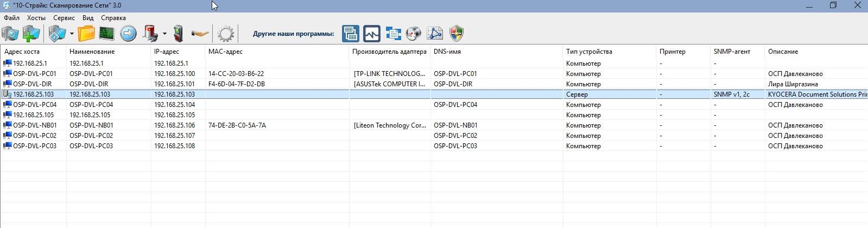Screen dimensions: 868x228
Task: Click the open hand toolbar icon
Action: pyautogui.click(x=200, y=34)
